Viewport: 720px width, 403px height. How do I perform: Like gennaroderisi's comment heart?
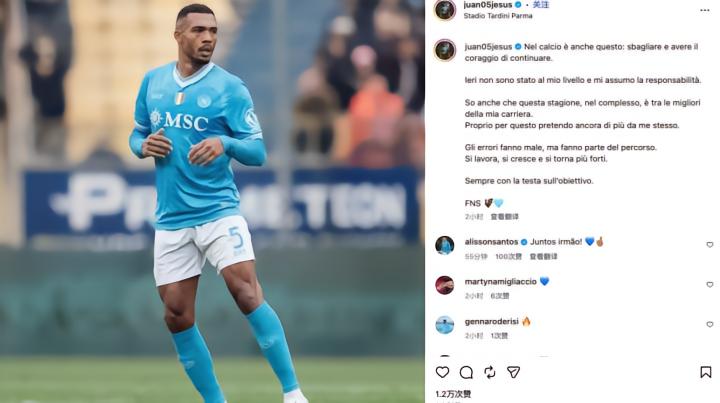coord(709,324)
